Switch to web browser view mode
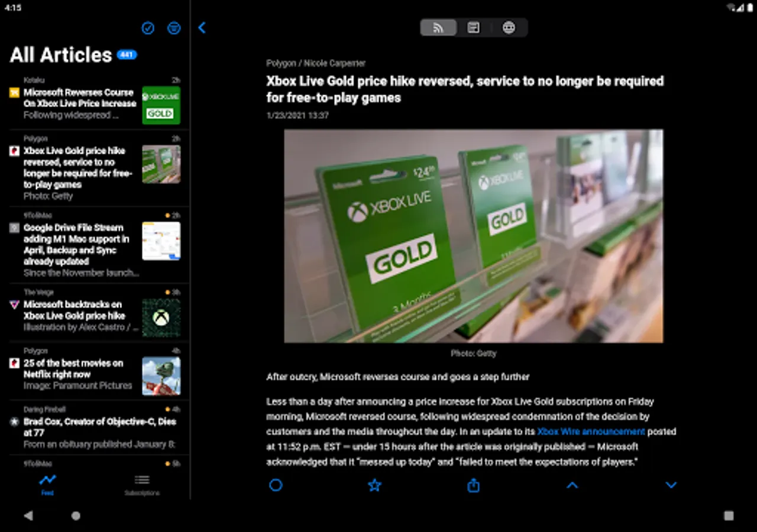757x532 pixels. click(509, 28)
